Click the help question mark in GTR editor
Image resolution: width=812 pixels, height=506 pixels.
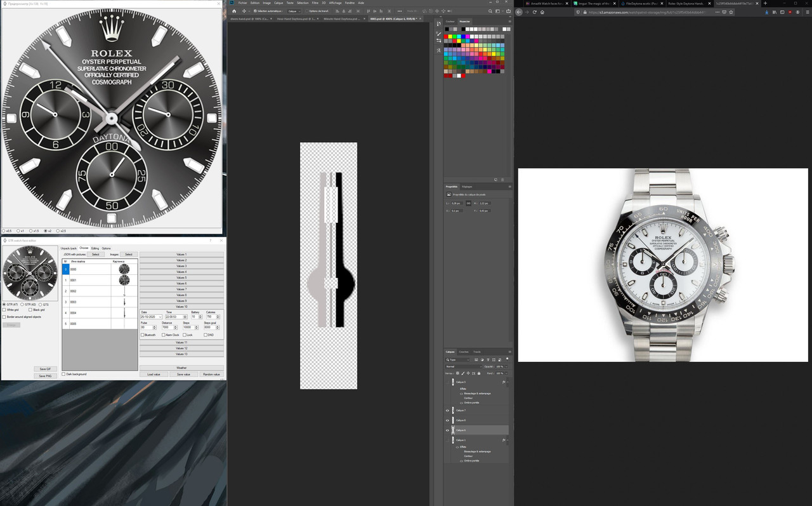[x=211, y=241]
